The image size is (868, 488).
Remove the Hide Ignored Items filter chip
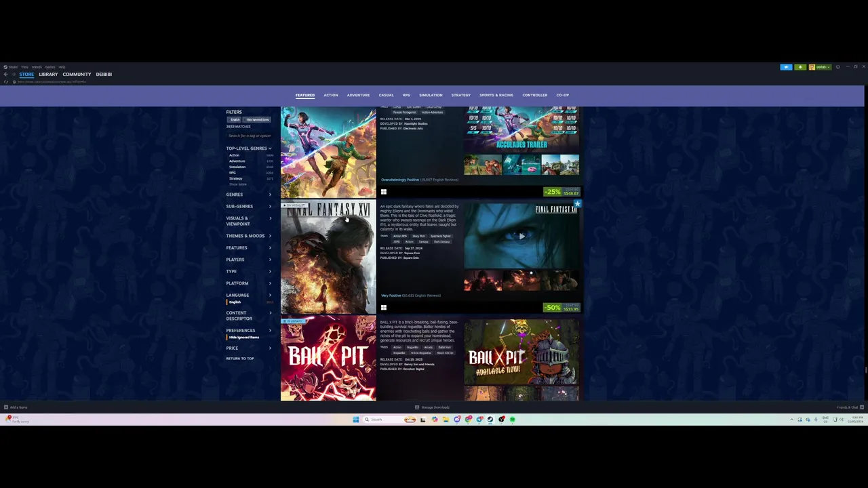pos(257,120)
